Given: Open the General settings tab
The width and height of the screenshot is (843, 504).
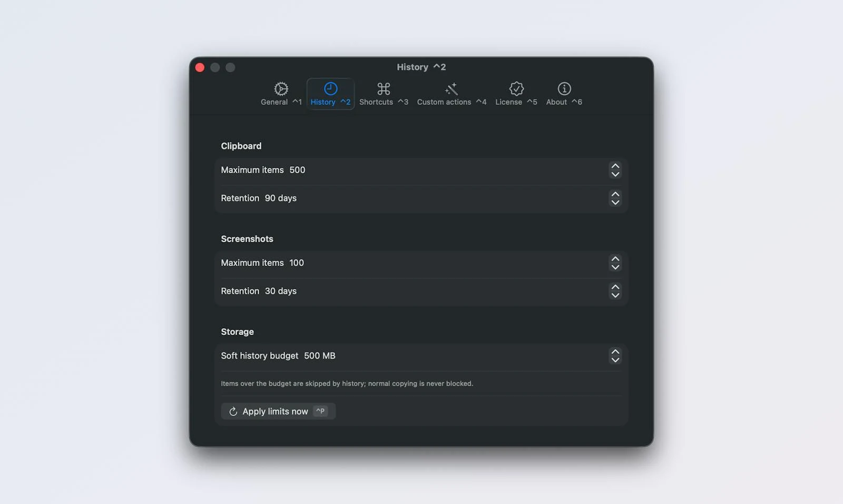Looking at the screenshot, I should pyautogui.click(x=281, y=94).
